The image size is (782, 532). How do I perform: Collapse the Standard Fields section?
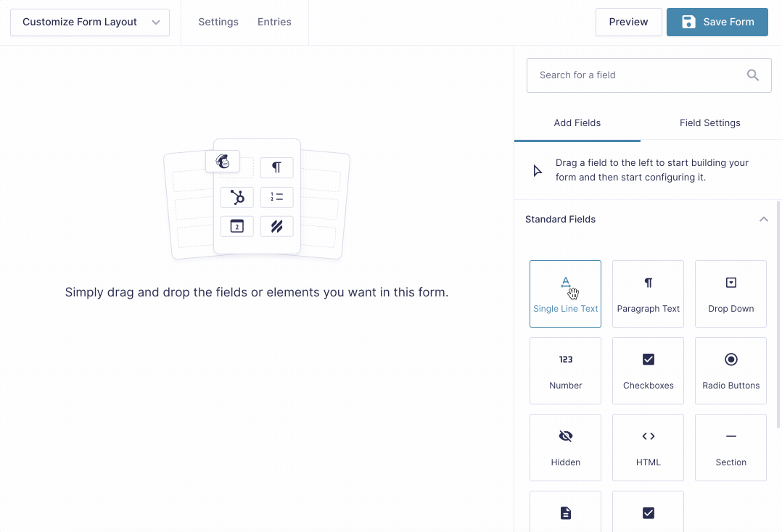(763, 219)
